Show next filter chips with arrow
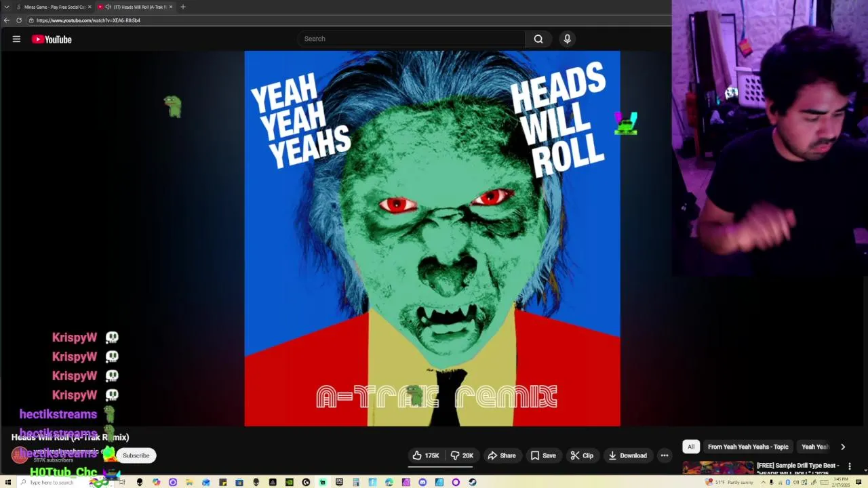Viewport: 868px width, 488px height. click(x=843, y=447)
